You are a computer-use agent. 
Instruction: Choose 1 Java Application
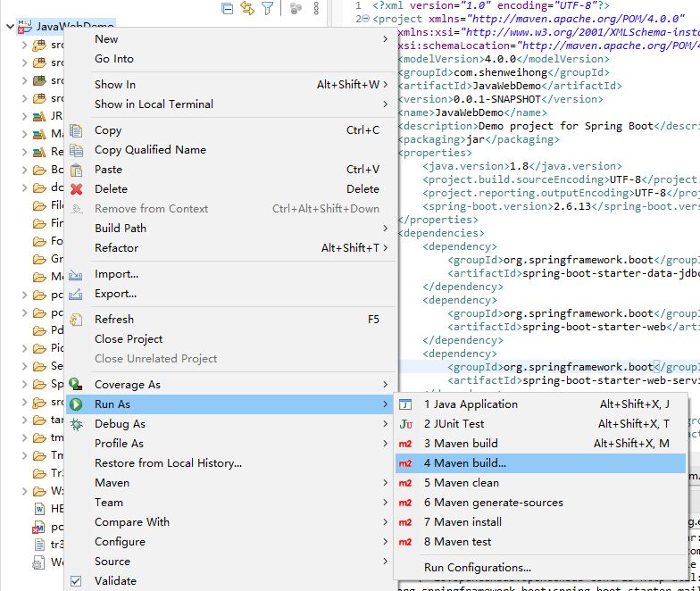(x=540, y=404)
